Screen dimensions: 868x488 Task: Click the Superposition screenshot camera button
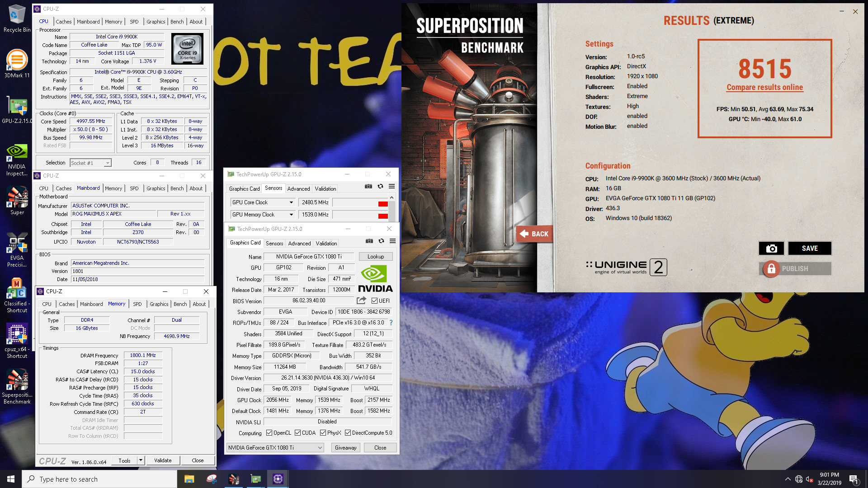(772, 248)
